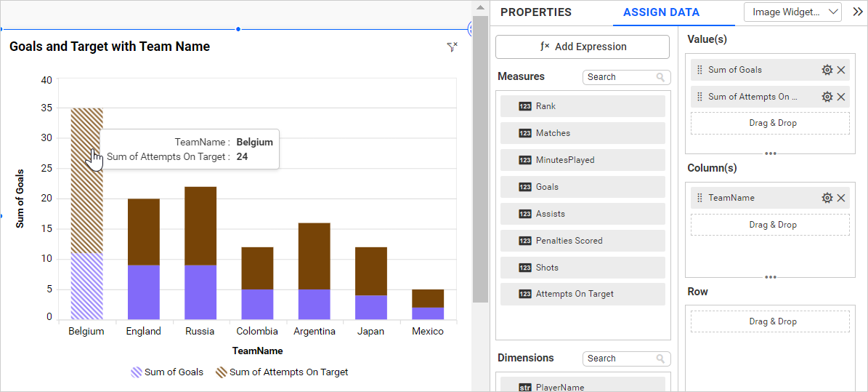Click the Dimensions search field
Image resolution: width=868 pixels, height=392 pixels.
point(619,359)
